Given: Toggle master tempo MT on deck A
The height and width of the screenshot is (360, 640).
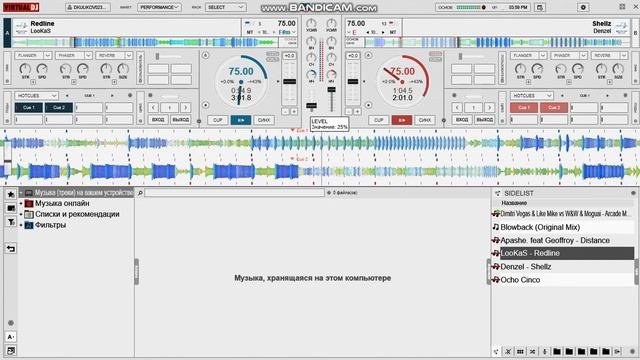Looking at the screenshot, I should coord(249,32).
